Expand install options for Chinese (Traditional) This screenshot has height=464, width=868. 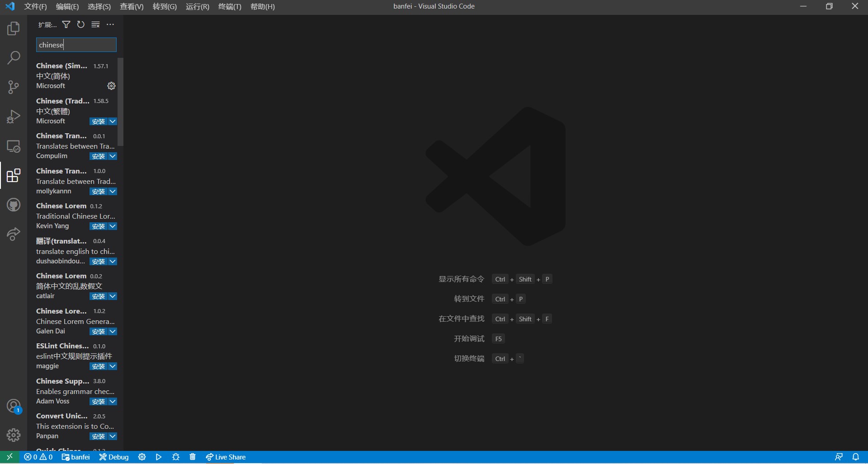point(113,122)
